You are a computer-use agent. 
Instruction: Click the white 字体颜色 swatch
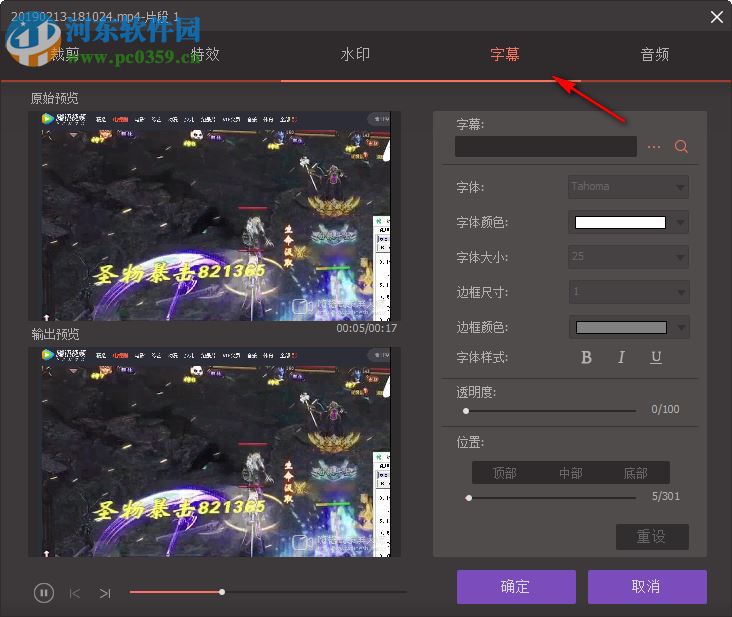tap(620, 223)
